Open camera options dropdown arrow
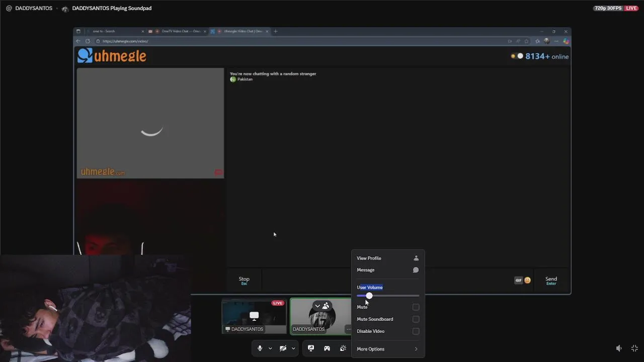 (x=293, y=348)
